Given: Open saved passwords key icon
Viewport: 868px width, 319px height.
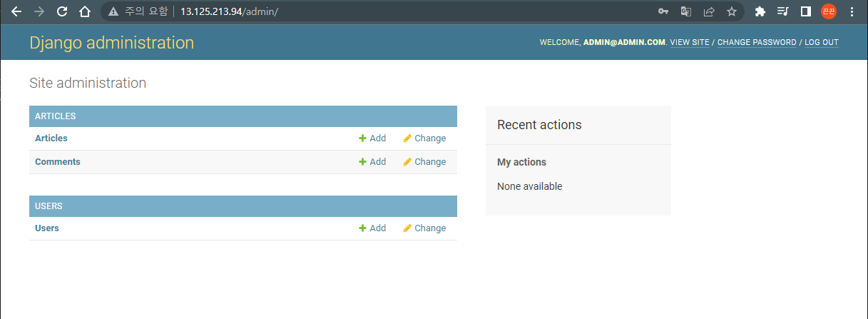Looking at the screenshot, I should [x=663, y=11].
